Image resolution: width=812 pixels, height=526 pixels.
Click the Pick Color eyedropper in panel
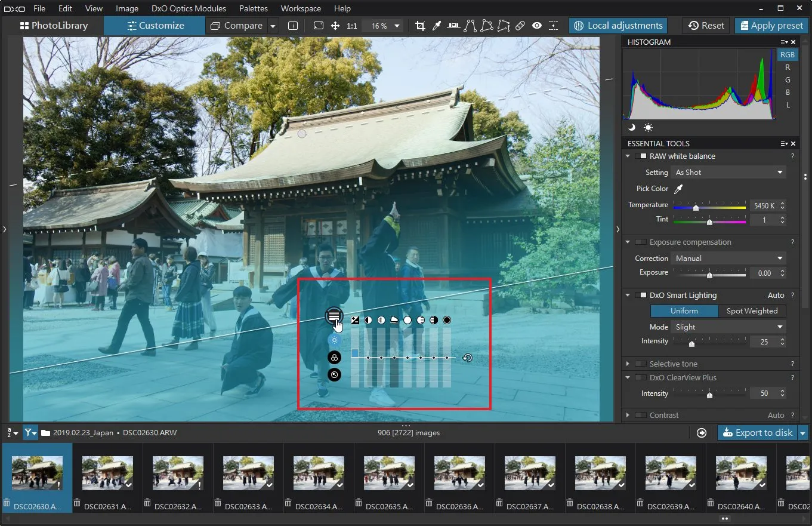point(678,189)
